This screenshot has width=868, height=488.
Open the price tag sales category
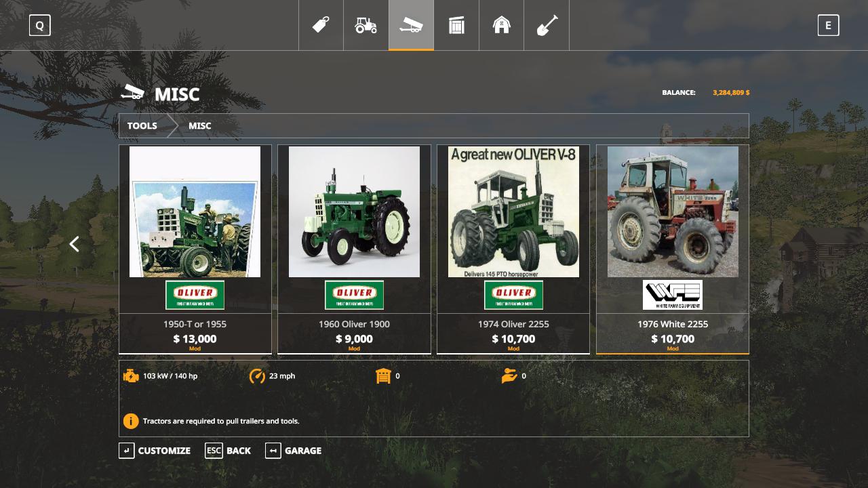tap(321, 25)
